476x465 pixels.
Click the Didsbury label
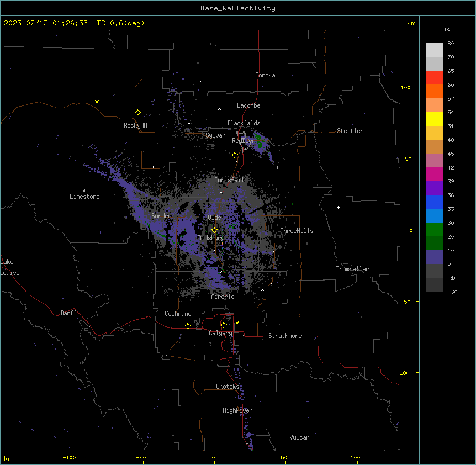click(x=211, y=238)
